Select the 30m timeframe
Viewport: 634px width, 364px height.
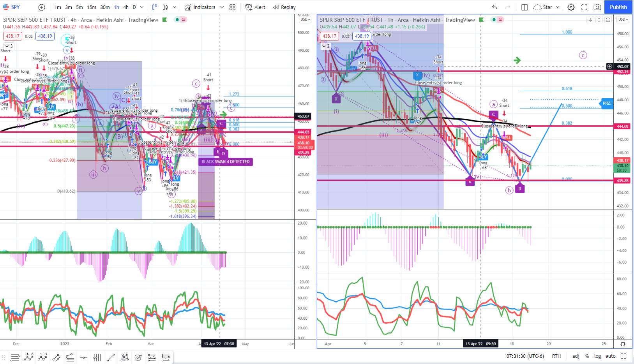[105, 7]
